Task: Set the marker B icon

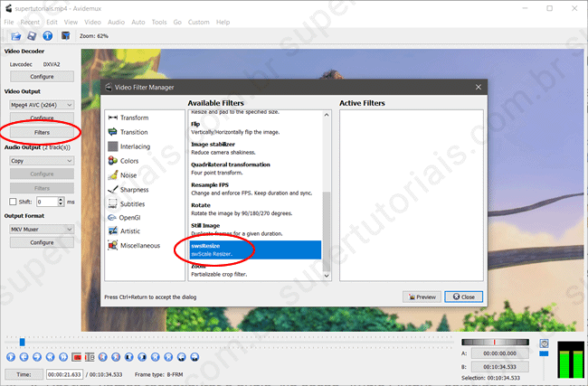Action: (x=90, y=357)
